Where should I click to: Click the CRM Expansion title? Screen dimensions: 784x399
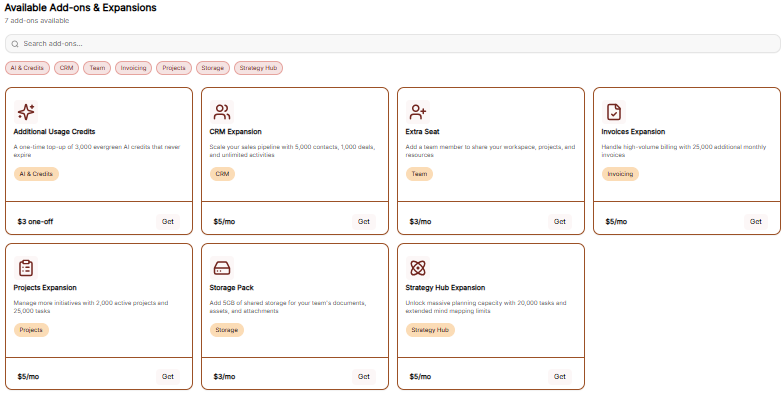pyautogui.click(x=236, y=132)
